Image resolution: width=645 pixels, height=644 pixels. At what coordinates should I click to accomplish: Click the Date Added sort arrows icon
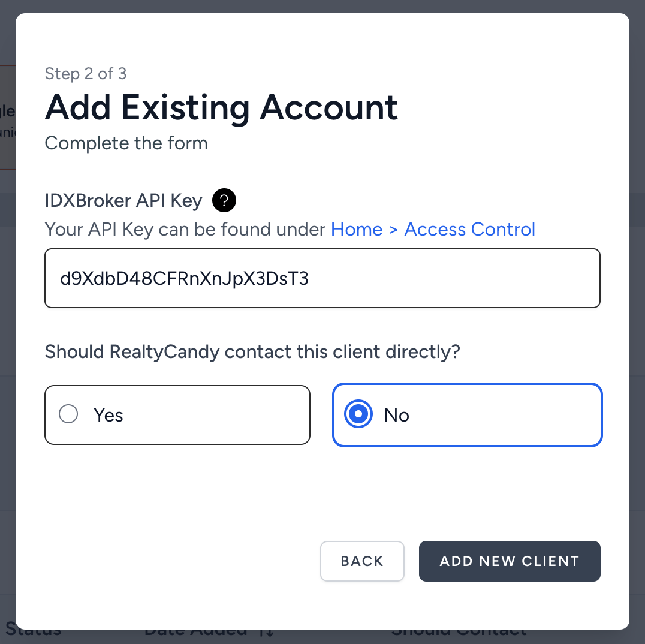[267, 632]
